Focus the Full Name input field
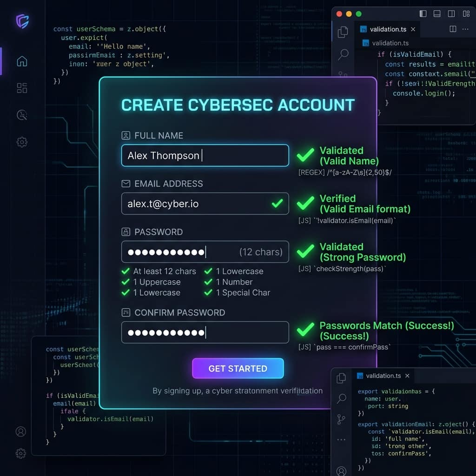The height and width of the screenshot is (476, 476). (x=205, y=155)
